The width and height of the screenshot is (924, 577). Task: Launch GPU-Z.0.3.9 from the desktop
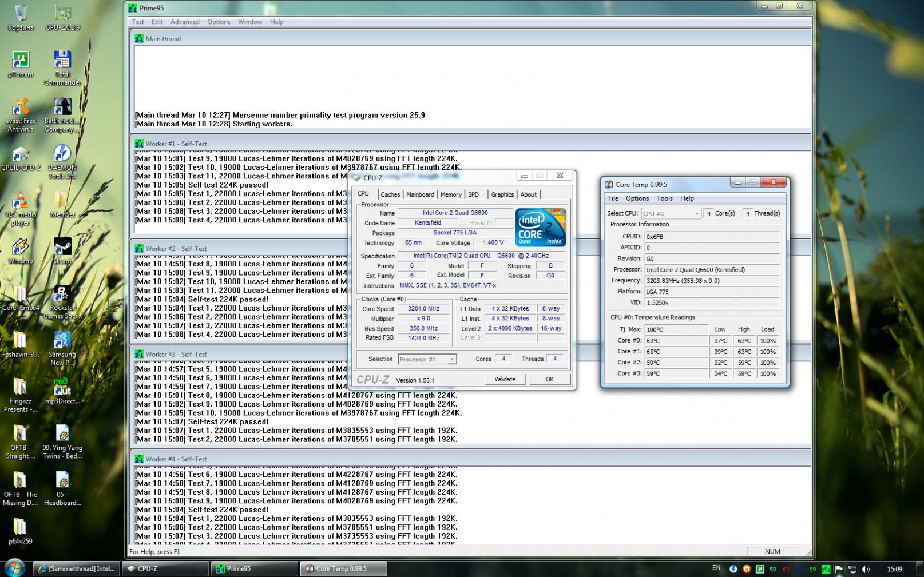tap(62, 17)
